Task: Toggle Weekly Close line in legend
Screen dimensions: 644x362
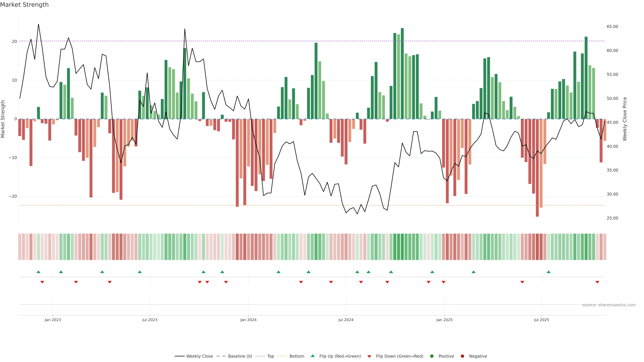Action: 199,356
